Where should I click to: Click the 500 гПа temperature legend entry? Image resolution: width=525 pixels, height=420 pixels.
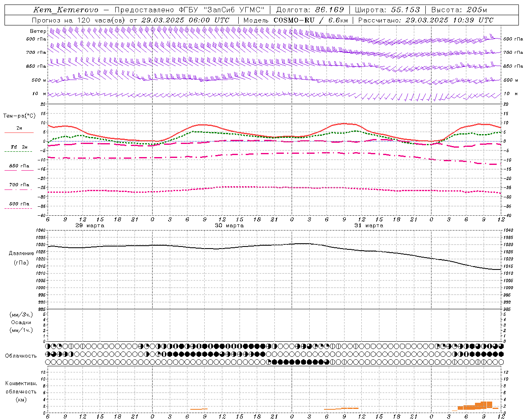[19, 204]
